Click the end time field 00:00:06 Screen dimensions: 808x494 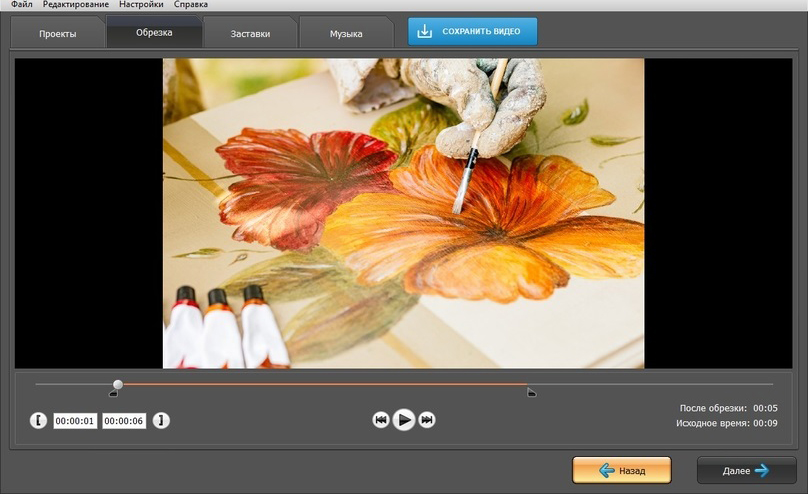click(124, 421)
